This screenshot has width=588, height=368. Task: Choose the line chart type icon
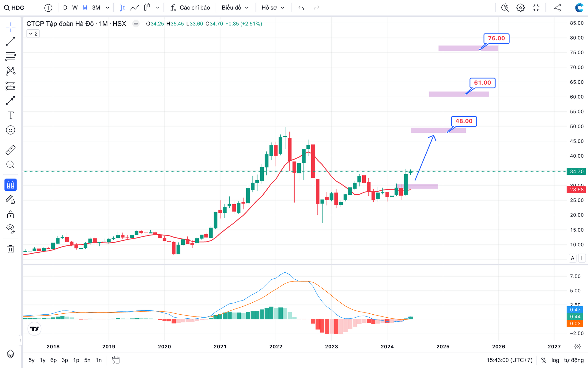[x=134, y=8]
